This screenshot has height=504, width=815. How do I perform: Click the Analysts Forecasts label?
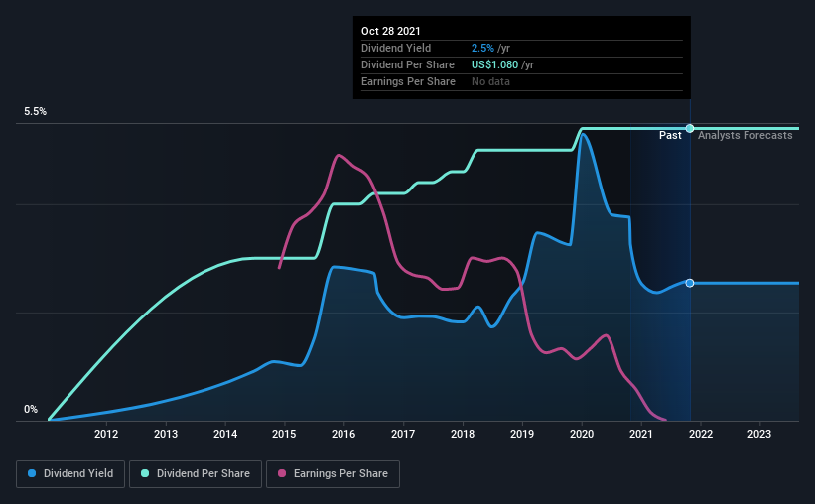(745, 136)
